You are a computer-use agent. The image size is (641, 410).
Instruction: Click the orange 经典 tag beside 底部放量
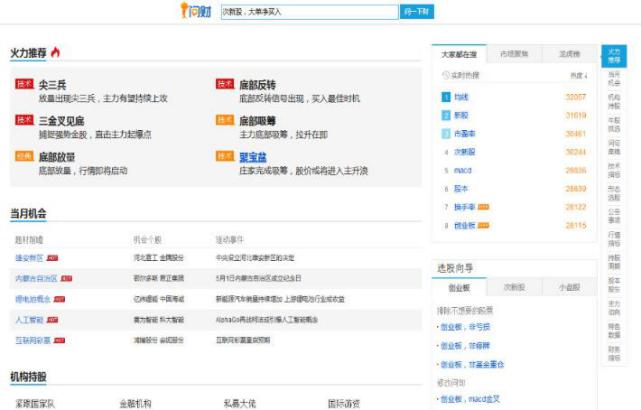(25, 156)
